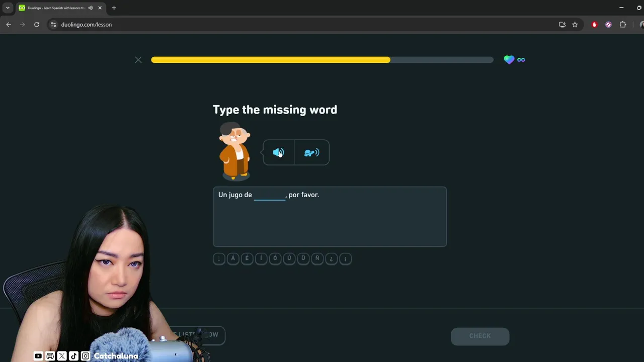Image resolution: width=644 pixels, height=362 pixels.
Task: Select the Duolingo browser tab
Action: tap(60, 8)
